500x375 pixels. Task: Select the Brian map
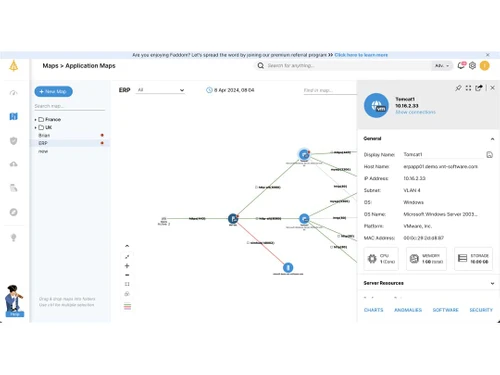44,135
